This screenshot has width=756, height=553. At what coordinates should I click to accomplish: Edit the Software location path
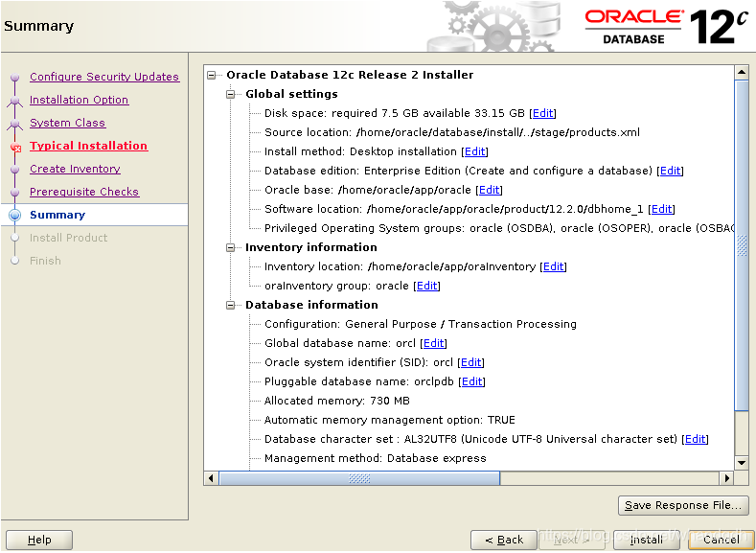point(661,209)
